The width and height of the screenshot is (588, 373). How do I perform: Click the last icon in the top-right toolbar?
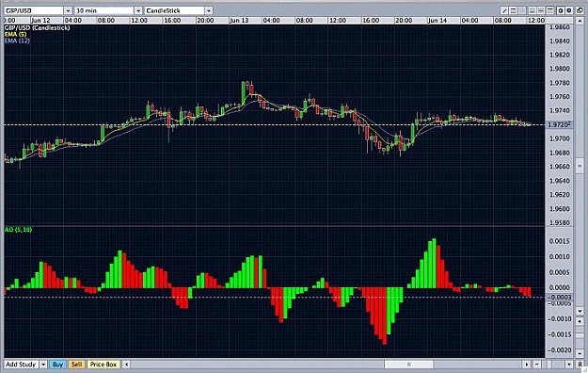coord(580,10)
